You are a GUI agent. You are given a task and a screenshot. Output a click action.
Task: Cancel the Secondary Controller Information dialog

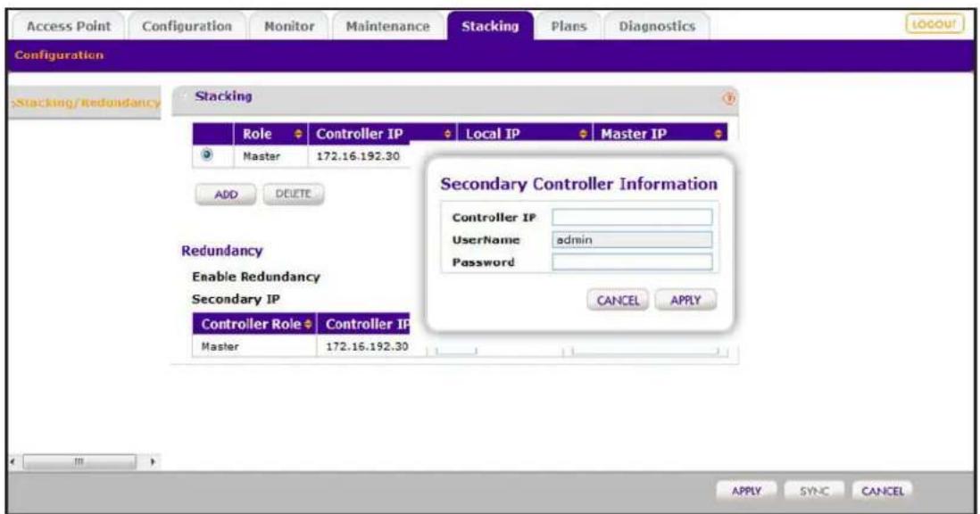pos(618,301)
